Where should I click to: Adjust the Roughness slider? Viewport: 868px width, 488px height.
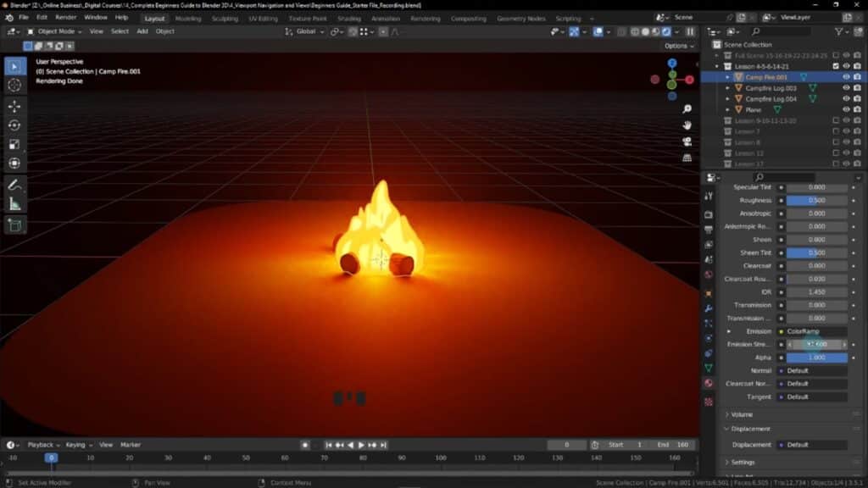click(817, 200)
